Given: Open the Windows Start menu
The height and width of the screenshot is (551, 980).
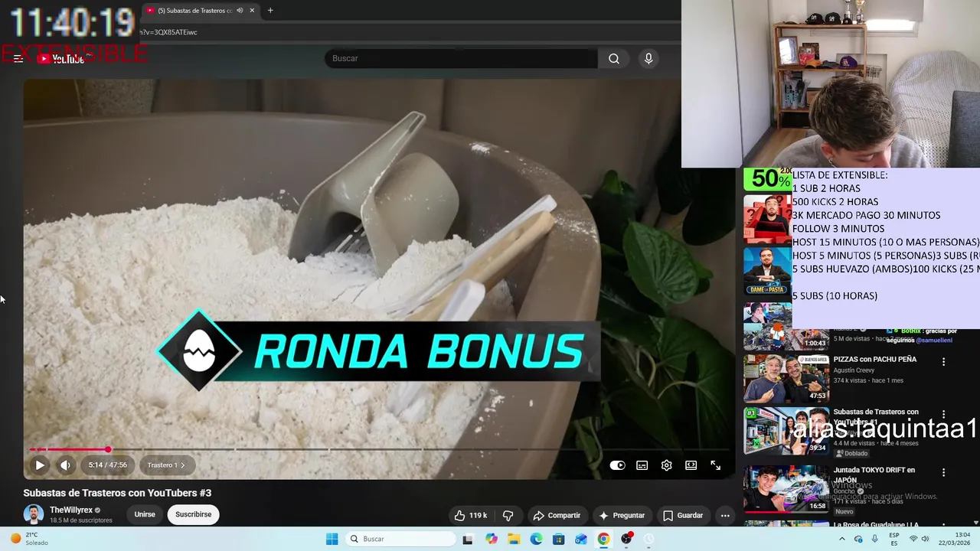Looking at the screenshot, I should pyautogui.click(x=332, y=539).
